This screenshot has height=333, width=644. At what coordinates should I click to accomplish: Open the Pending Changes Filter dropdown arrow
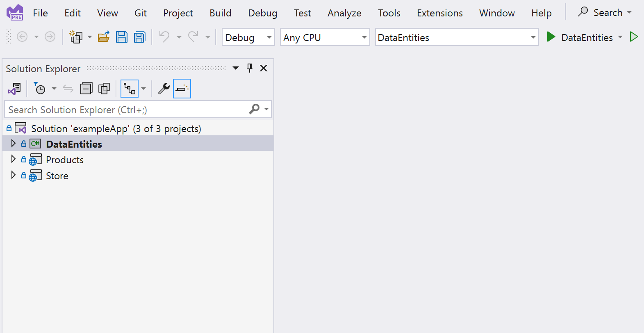[x=54, y=89]
